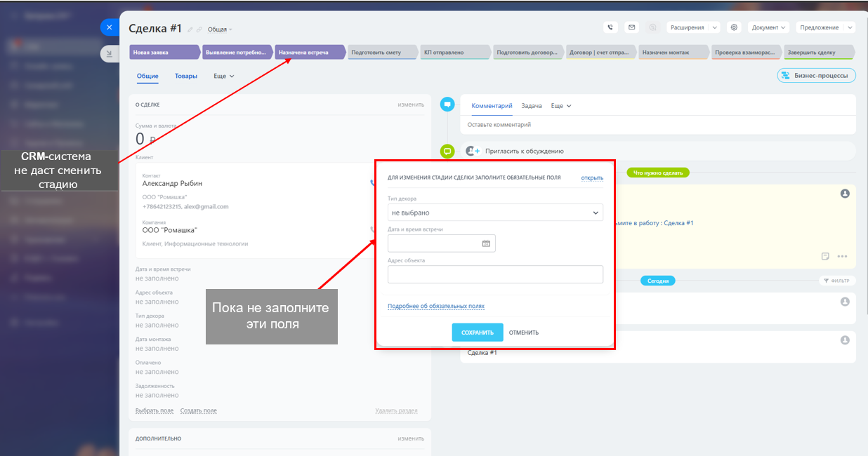Click the Адрес объекта input field
This screenshot has height=456, width=868.
[x=495, y=274]
